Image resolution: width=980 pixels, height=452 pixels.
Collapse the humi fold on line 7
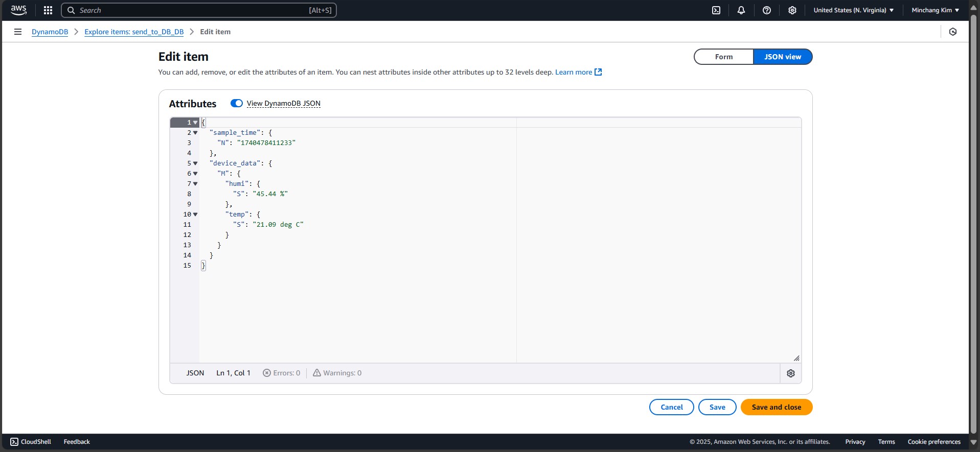[x=195, y=184]
